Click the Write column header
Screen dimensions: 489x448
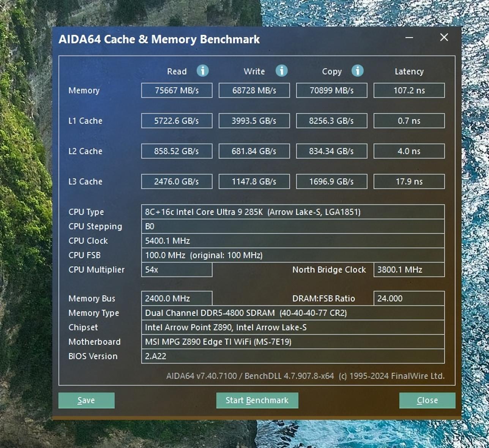point(254,71)
